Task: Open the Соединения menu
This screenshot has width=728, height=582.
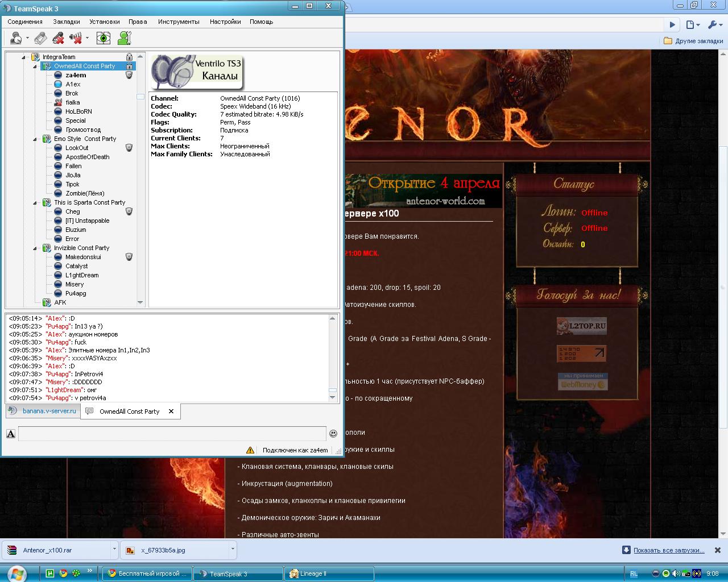Action: click(x=25, y=22)
